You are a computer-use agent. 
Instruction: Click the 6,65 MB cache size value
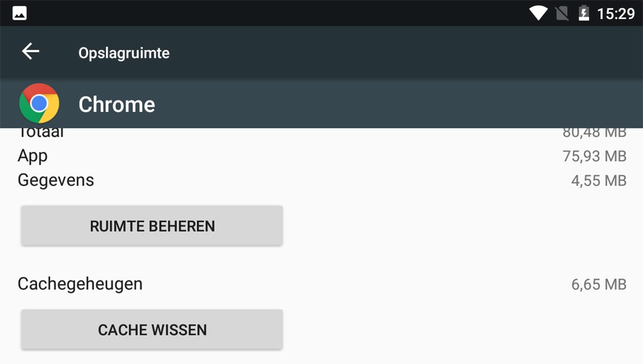[x=599, y=284]
